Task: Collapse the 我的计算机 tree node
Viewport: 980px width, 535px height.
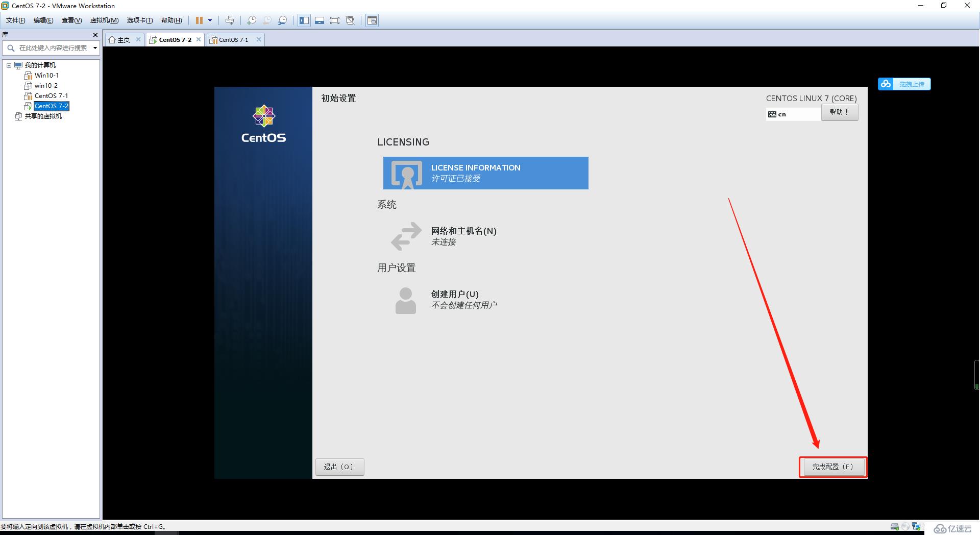Action: point(9,65)
